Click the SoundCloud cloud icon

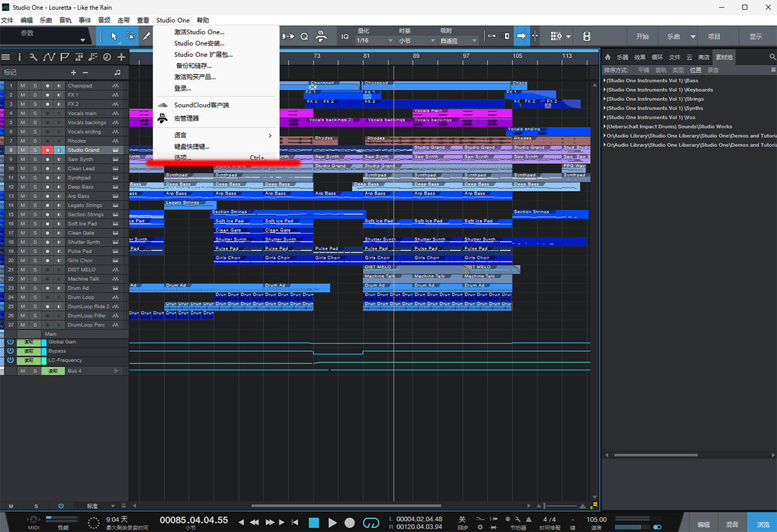point(163,105)
